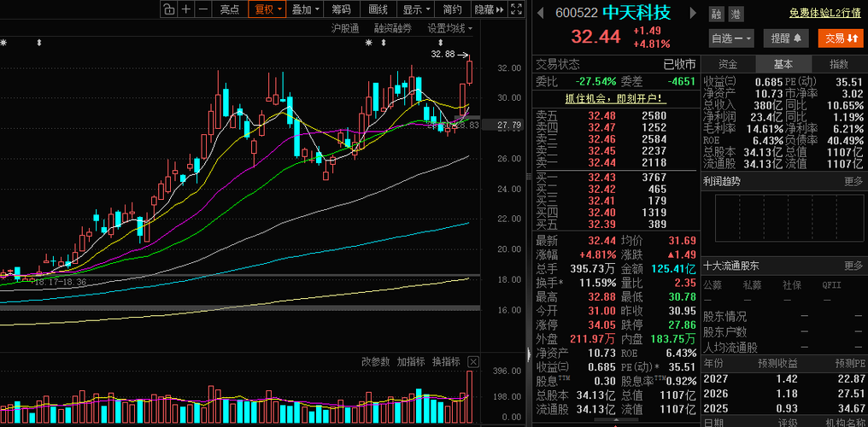Click the double-arrow marker below 设置均线
The height and width of the screenshot is (427, 868).
[x=441, y=43]
